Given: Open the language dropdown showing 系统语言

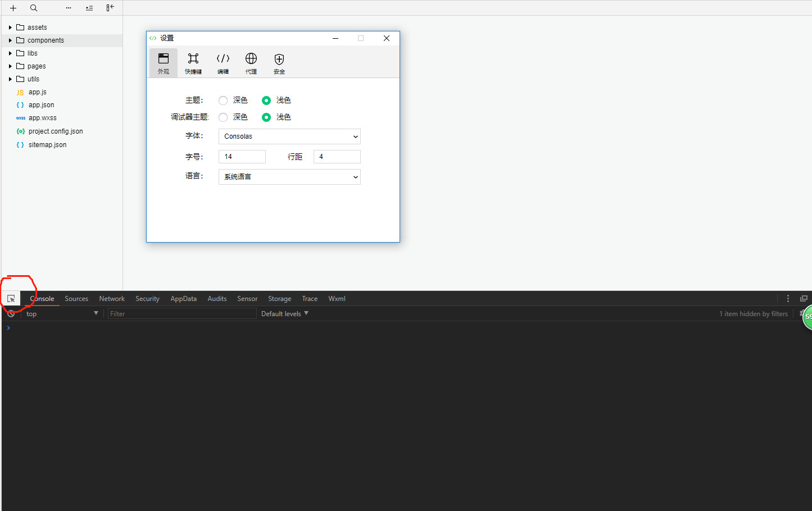Looking at the screenshot, I should pos(289,177).
